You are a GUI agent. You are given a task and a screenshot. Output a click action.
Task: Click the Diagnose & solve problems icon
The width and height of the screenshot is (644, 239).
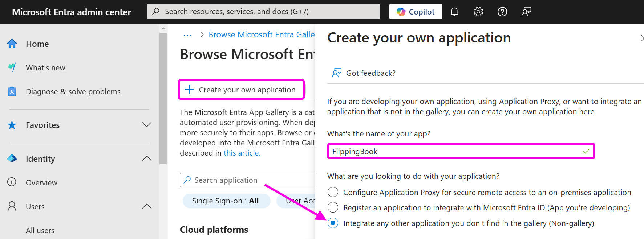coord(12,91)
